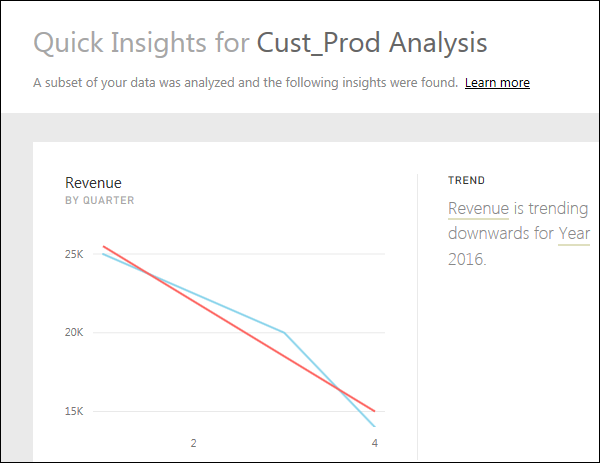
Task: Click the 25K y-axis label
Action: click(74, 254)
